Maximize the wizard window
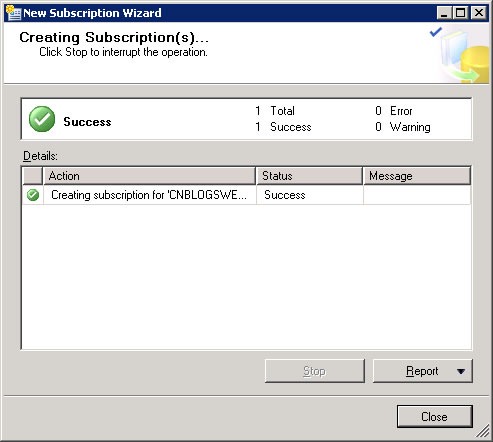Viewport: 493px width, 442px height. tap(461, 13)
